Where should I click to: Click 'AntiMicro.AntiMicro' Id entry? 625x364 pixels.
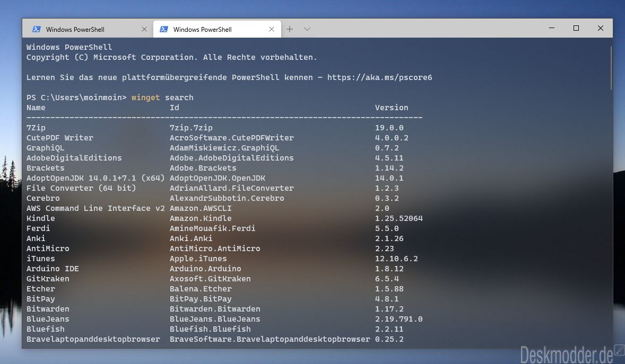[215, 248]
